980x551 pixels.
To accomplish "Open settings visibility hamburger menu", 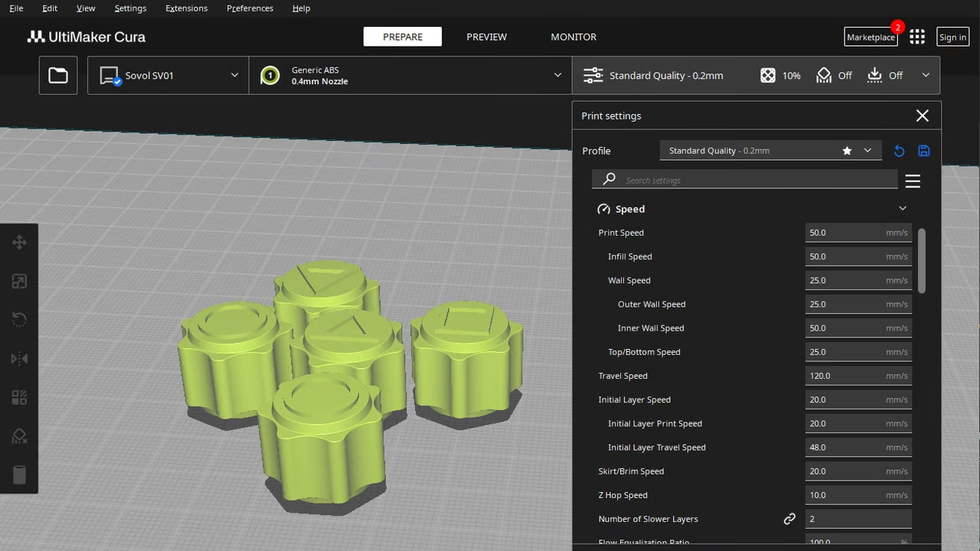I will click(x=913, y=181).
